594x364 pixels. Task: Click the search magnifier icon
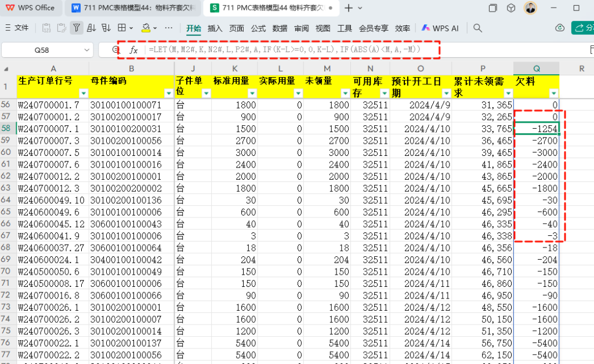click(x=478, y=28)
